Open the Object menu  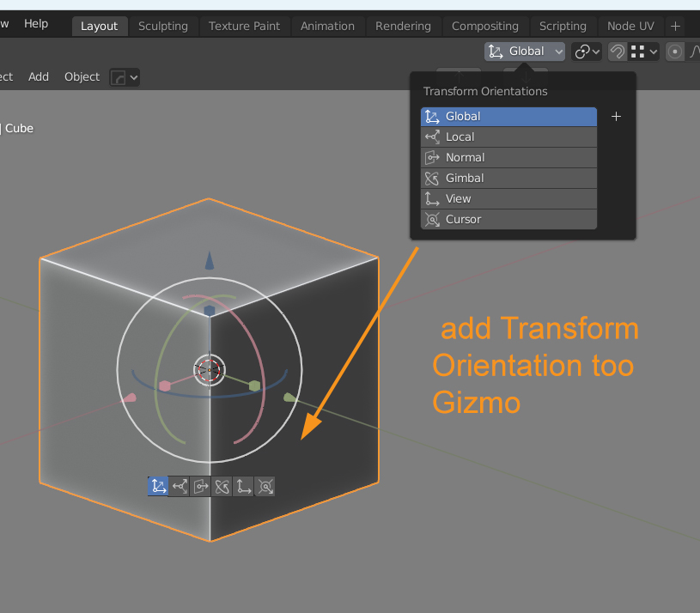82,76
